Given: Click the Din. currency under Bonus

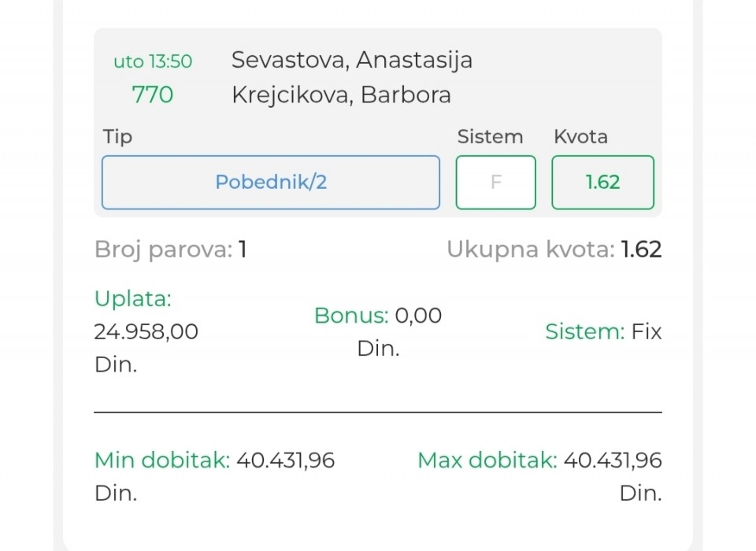Looking at the screenshot, I should (378, 349).
